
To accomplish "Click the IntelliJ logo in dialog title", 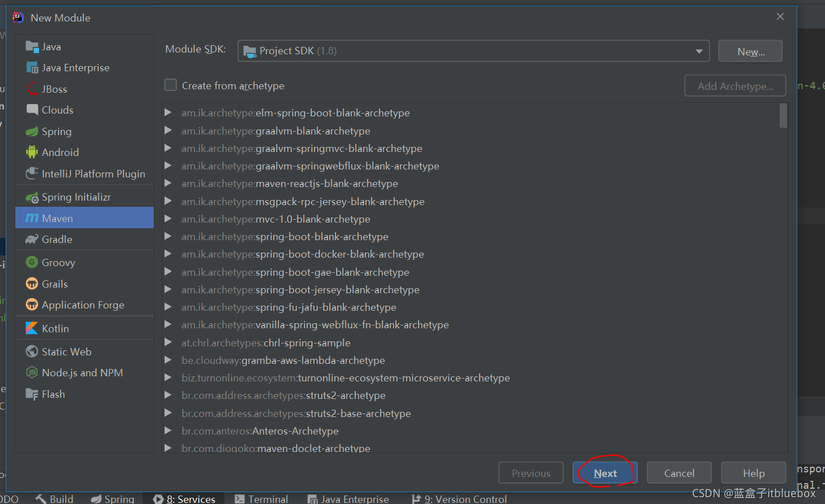I will point(19,18).
